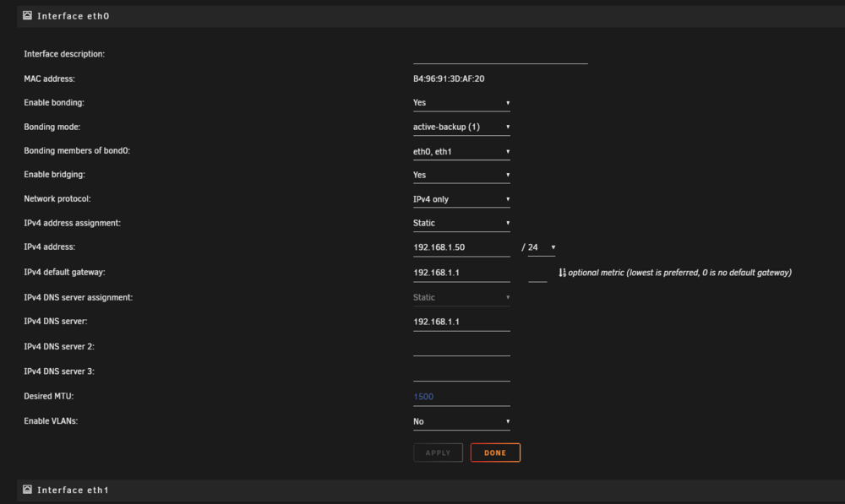Open the Network protocol dropdown
The image size is (845, 504).
point(461,199)
